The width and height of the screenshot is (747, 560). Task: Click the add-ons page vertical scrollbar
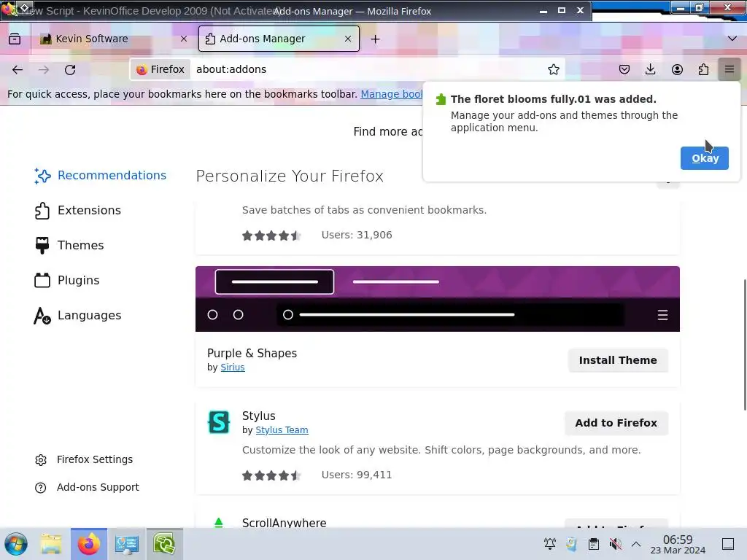(746, 344)
